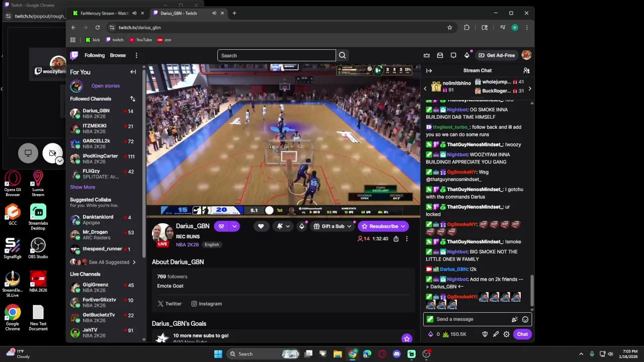Image resolution: width=644 pixels, height=362 pixels.
Task: Toggle the follow heart for Darius_GBN
Action: pos(261,226)
